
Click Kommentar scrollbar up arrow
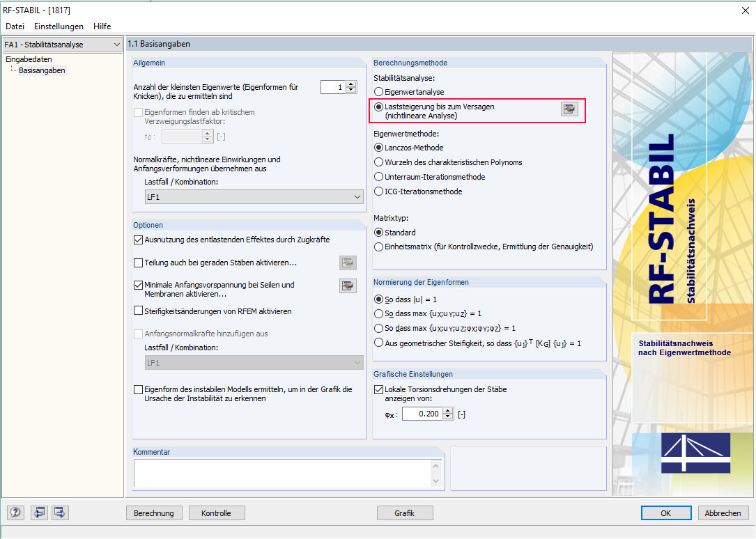pos(436,466)
